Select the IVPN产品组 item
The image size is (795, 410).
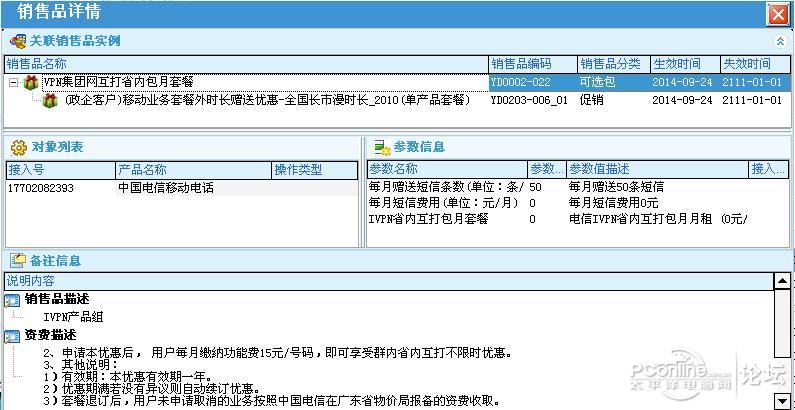coord(74,317)
